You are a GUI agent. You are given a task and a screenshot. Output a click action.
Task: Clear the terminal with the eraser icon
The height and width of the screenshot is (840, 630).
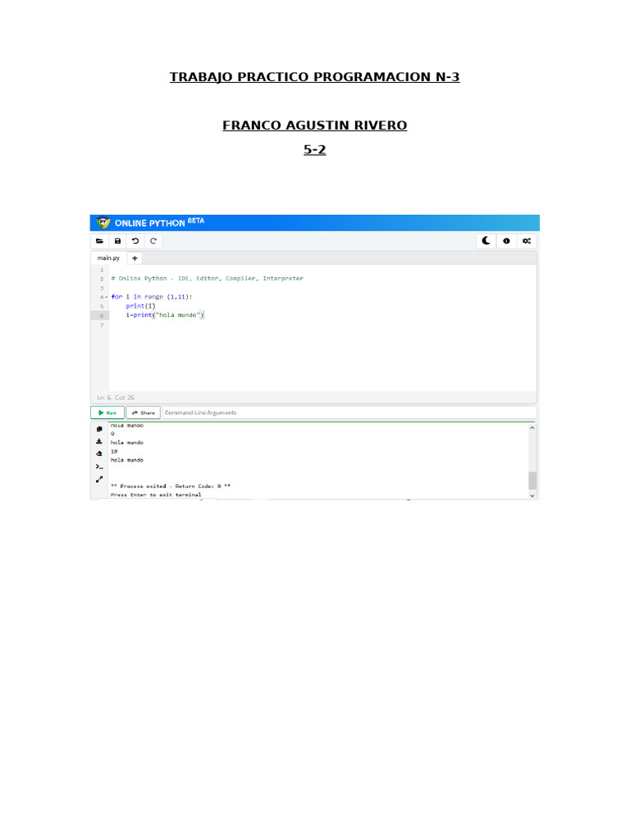click(99, 454)
